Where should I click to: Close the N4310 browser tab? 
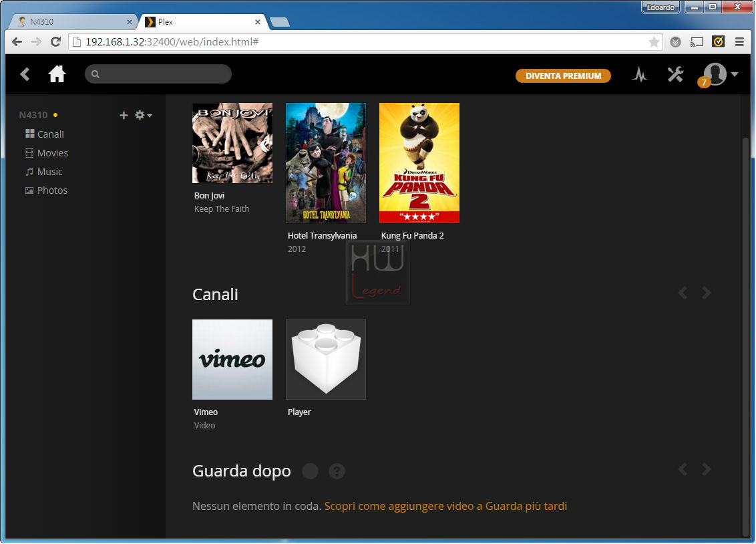point(129,21)
